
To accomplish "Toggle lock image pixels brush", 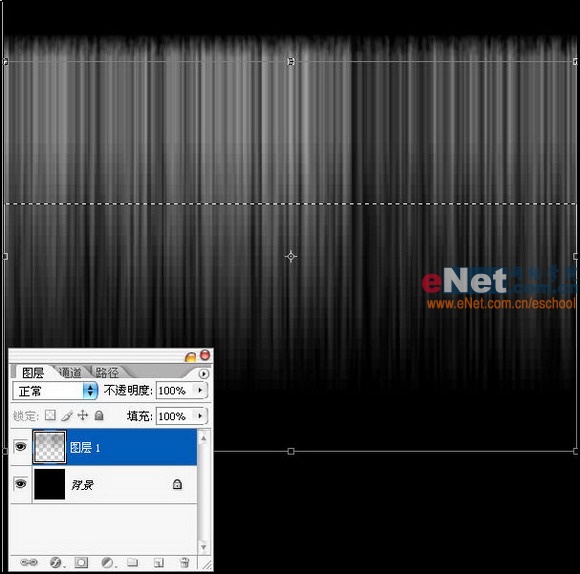I will tap(67, 416).
